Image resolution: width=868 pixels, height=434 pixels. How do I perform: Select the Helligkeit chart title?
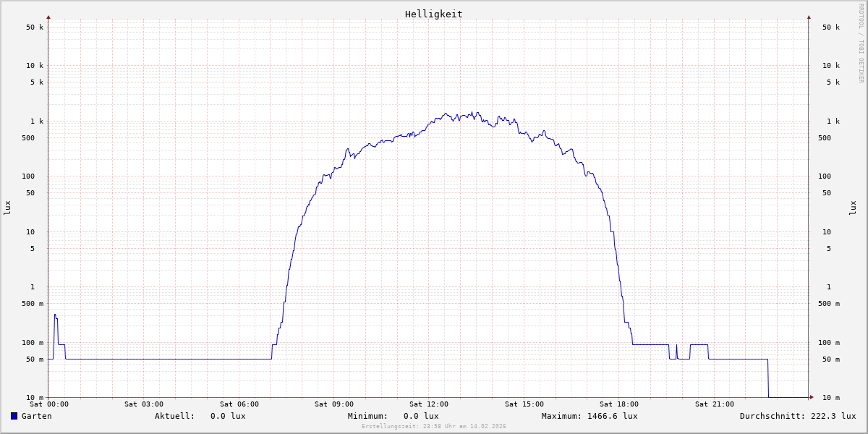pyautogui.click(x=433, y=14)
